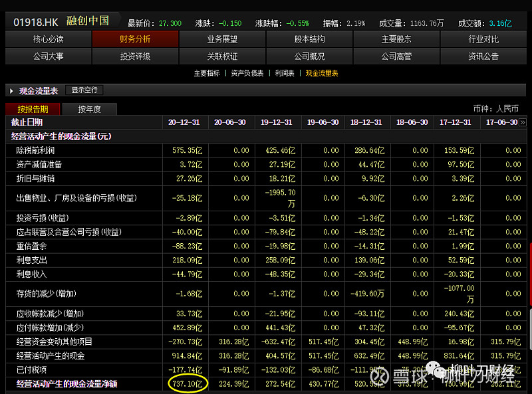Switch to 业务展望 tab
Viewport: 532px width, 394px height.
pyautogui.click(x=222, y=39)
